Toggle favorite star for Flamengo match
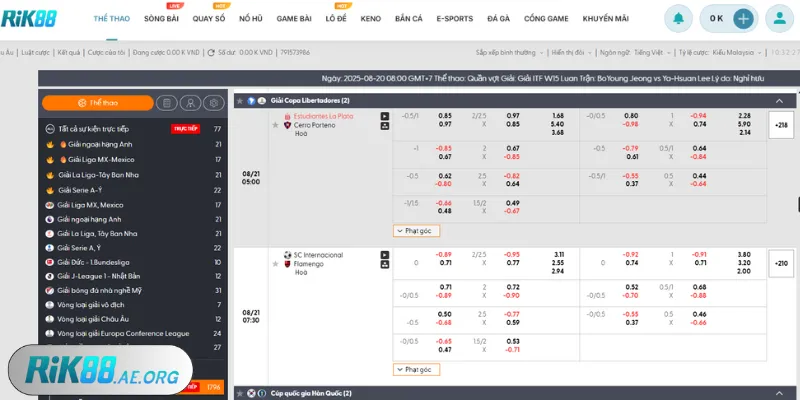 (x=274, y=265)
